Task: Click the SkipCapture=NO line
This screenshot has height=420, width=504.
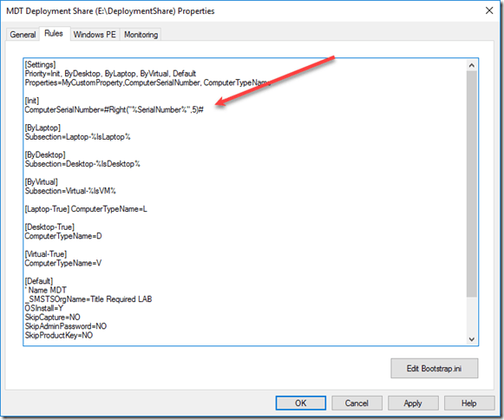Action: (x=52, y=317)
